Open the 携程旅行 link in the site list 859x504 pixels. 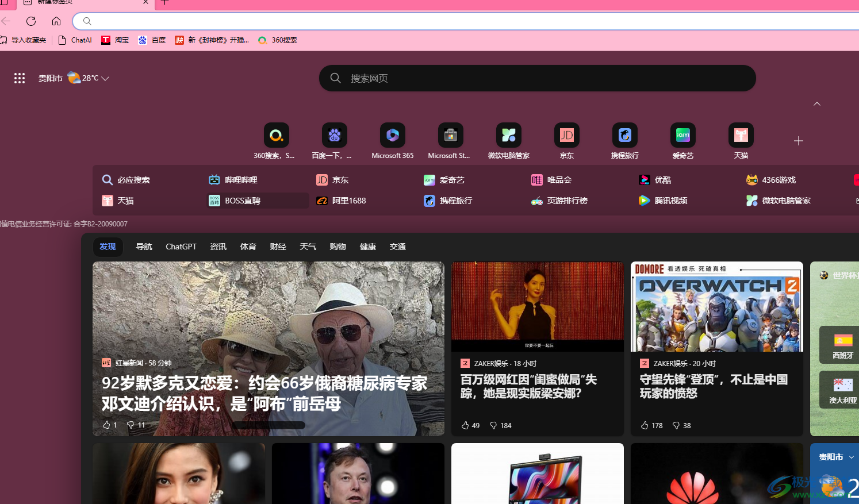448,201
